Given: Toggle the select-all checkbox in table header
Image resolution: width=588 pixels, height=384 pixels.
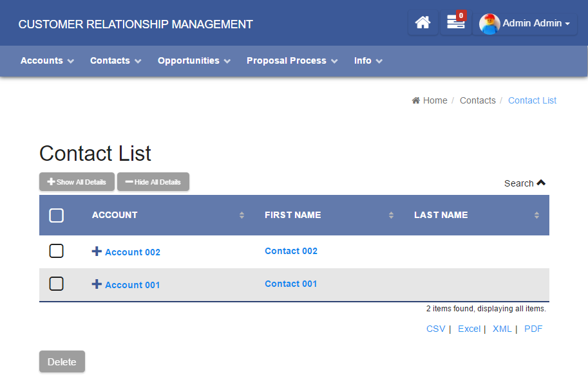Looking at the screenshot, I should tap(57, 215).
